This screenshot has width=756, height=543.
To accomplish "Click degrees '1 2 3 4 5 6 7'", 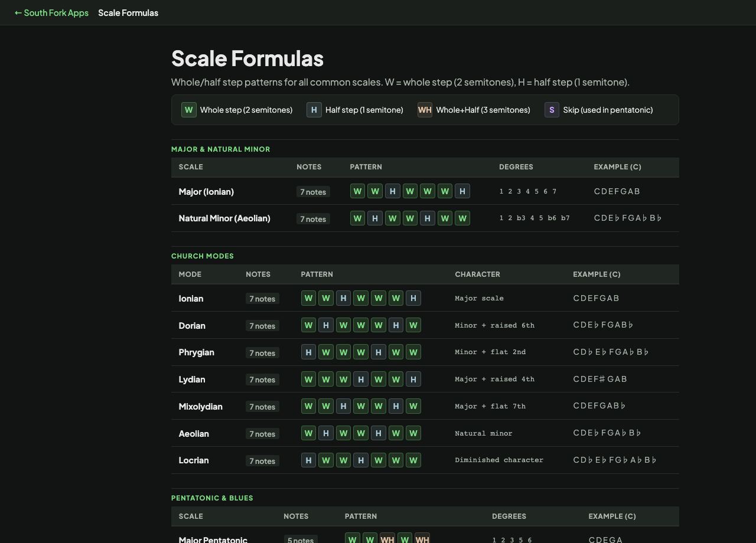I will point(528,191).
